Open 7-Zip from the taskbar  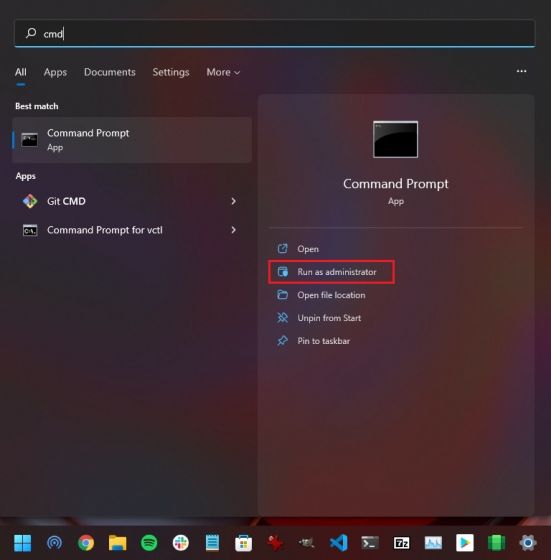click(402, 543)
